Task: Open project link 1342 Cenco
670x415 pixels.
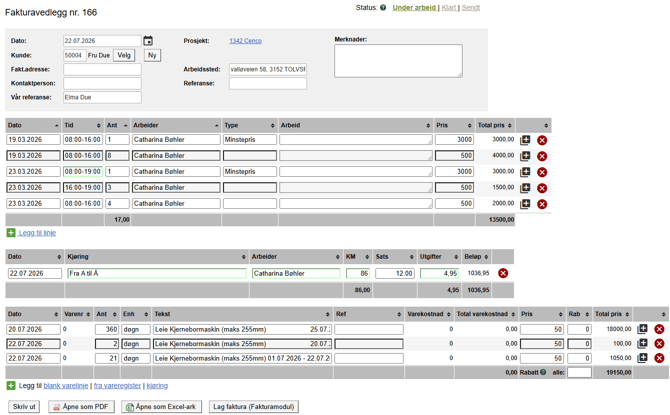Action: [x=245, y=41]
